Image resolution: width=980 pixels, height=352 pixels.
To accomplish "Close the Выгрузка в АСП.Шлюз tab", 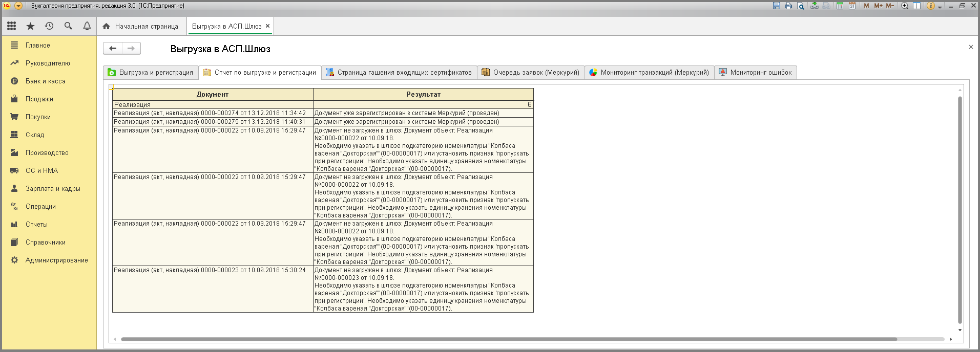I will (x=267, y=26).
